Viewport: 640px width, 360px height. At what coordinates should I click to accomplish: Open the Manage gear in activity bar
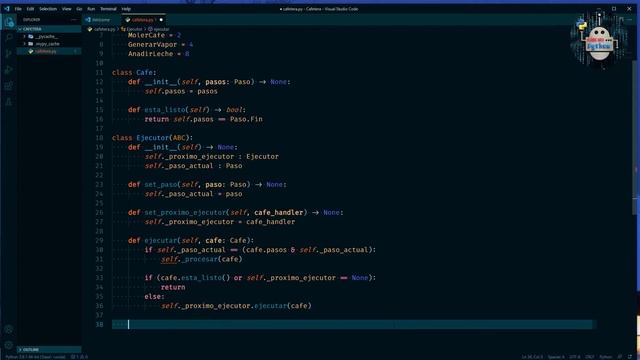click(x=9, y=345)
